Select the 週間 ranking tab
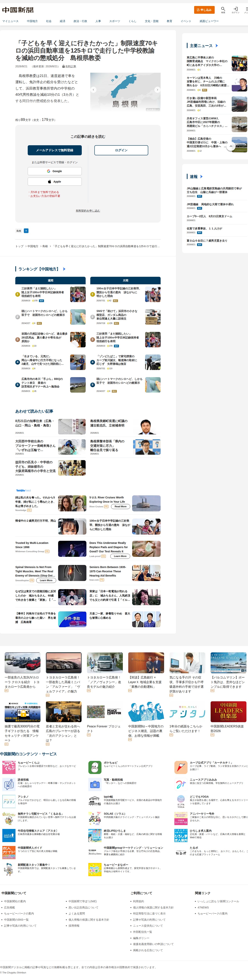Image resolution: width=248 pixels, height=980 pixels. point(51,280)
